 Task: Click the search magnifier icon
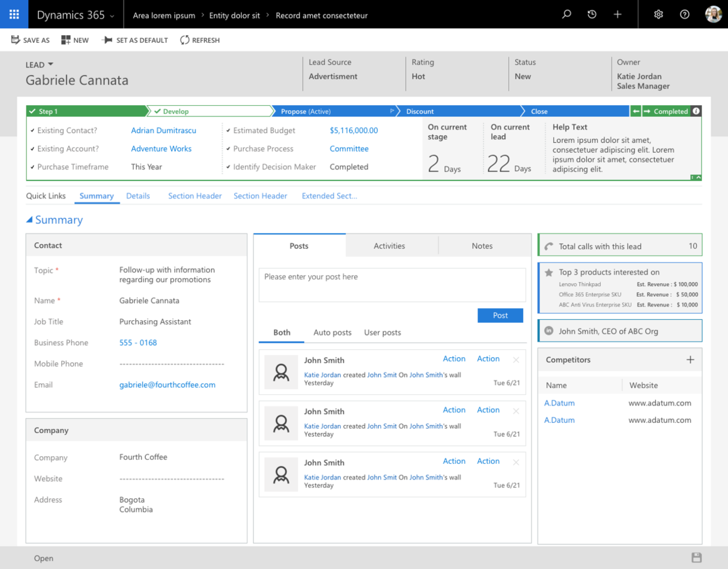point(566,14)
